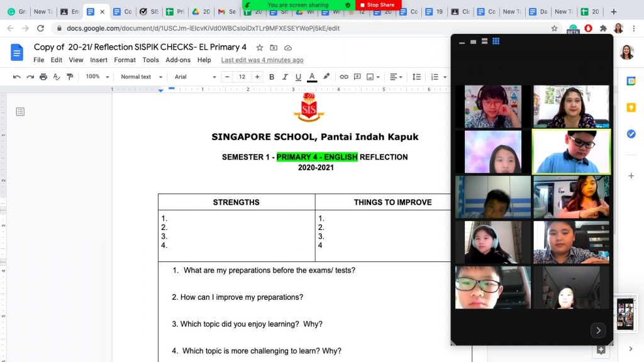Star this document
The height and width of the screenshot is (362, 644).
coord(260,48)
